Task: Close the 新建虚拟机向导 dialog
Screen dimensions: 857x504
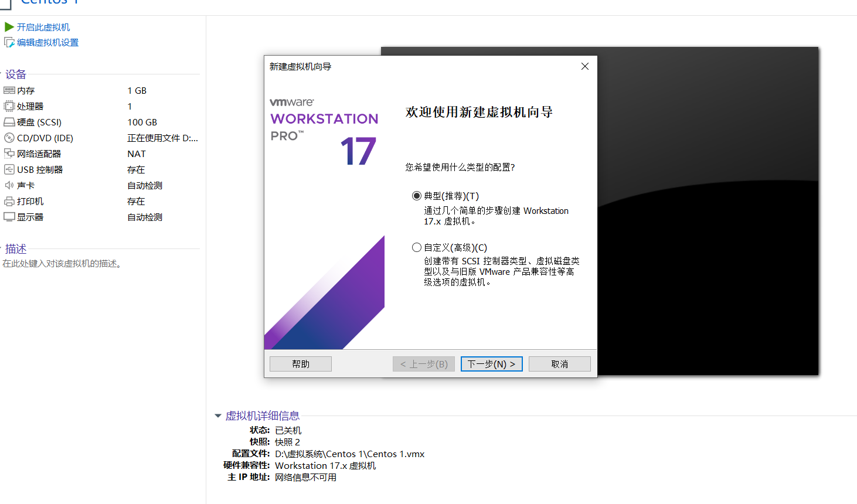Action: pyautogui.click(x=585, y=66)
